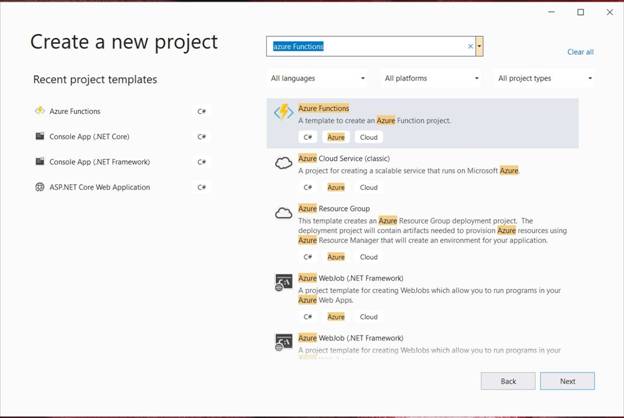624x418 pixels.
Task: Select the last partially visible Azure WebJob title
Action: click(351, 338)
